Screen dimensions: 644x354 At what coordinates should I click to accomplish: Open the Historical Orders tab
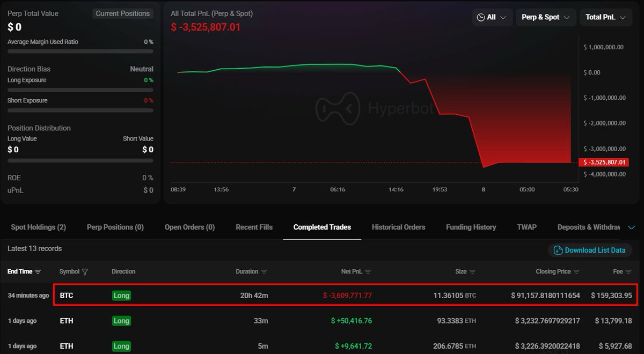pyautogui.click(x=398, y=227)
